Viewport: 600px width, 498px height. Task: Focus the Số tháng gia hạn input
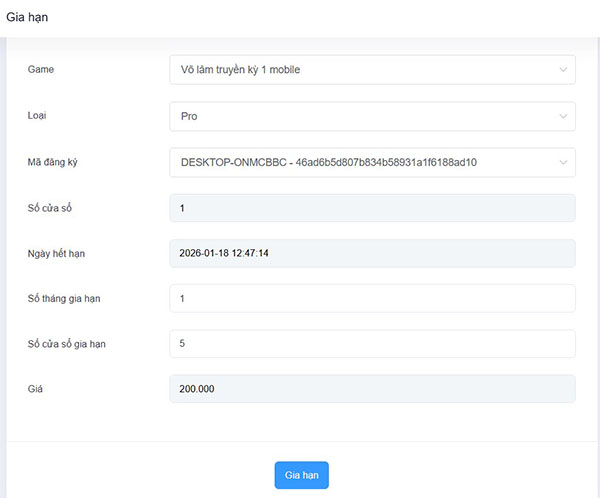372,298
